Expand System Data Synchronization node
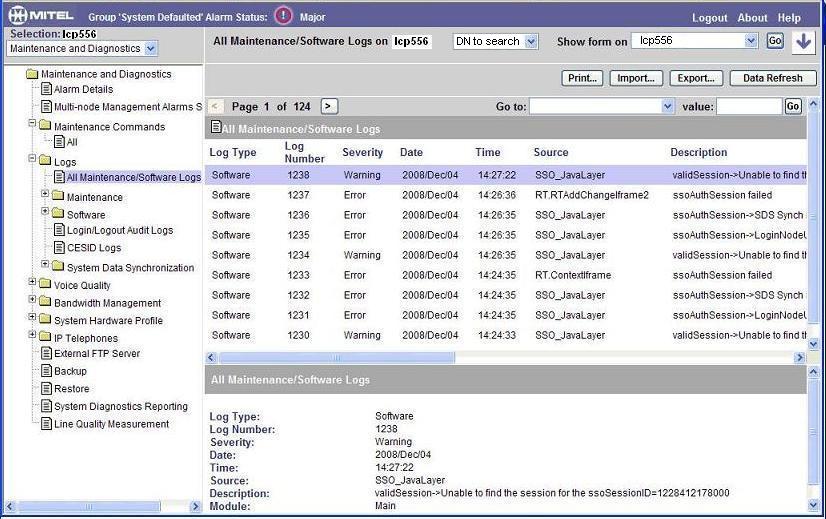Image resolution: width=826 pixels, height=519 pixels. pyautogui.click(x=45, y=264)
